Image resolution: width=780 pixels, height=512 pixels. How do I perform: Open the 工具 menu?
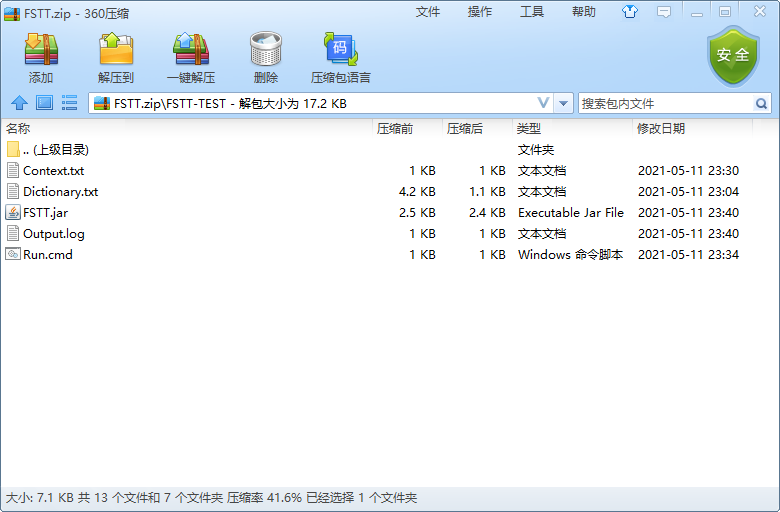532,12
